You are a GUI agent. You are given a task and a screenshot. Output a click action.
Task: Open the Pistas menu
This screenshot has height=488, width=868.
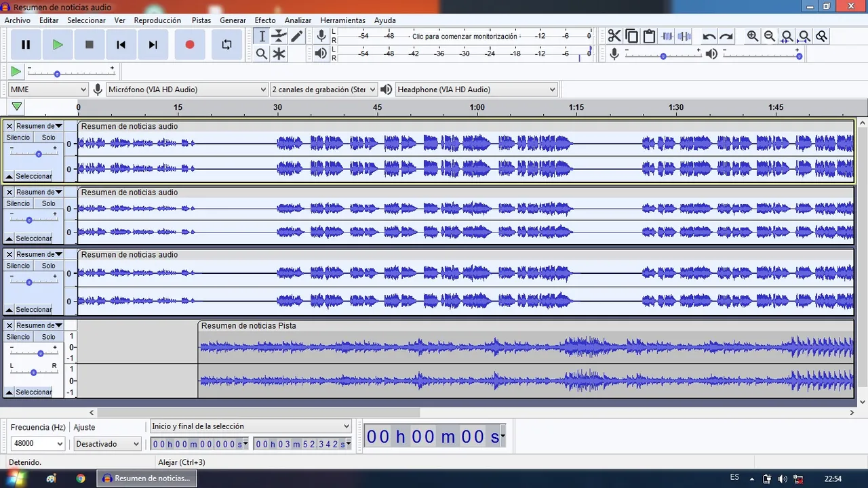(x=201, y=20)
